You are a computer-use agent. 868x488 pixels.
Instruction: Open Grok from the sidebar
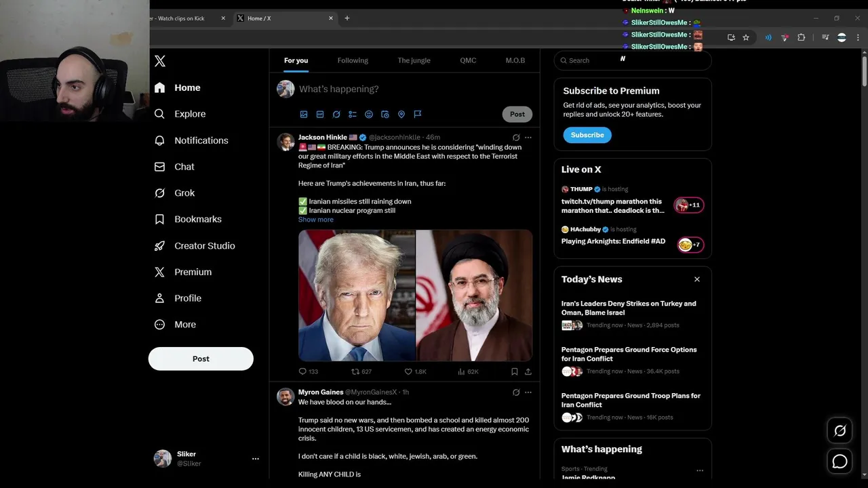coord(175,193)
